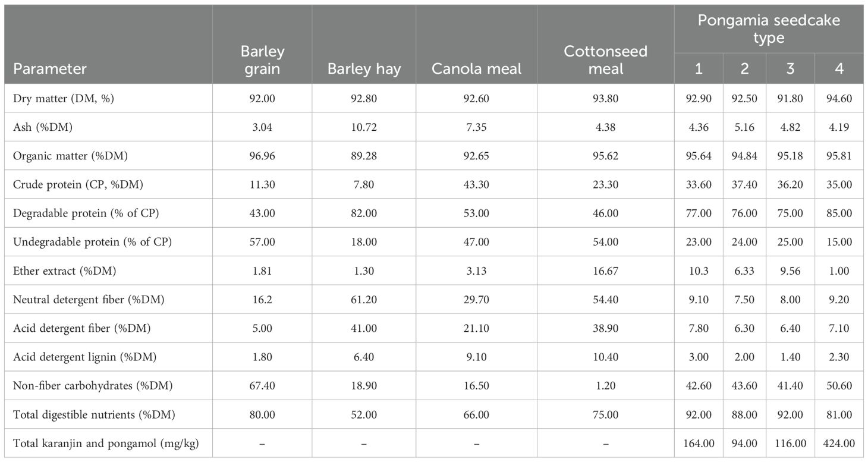
Task: Click the Parameter column header
Action: coord(50,69)
